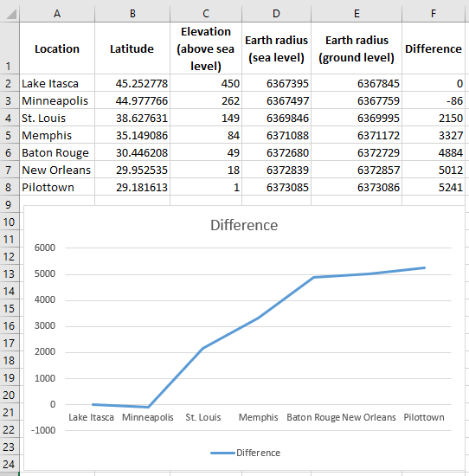The height and width of the screenshot is (476, 469).
Task: Click the Difference legend entry in chart
Action: pos(245,453)
